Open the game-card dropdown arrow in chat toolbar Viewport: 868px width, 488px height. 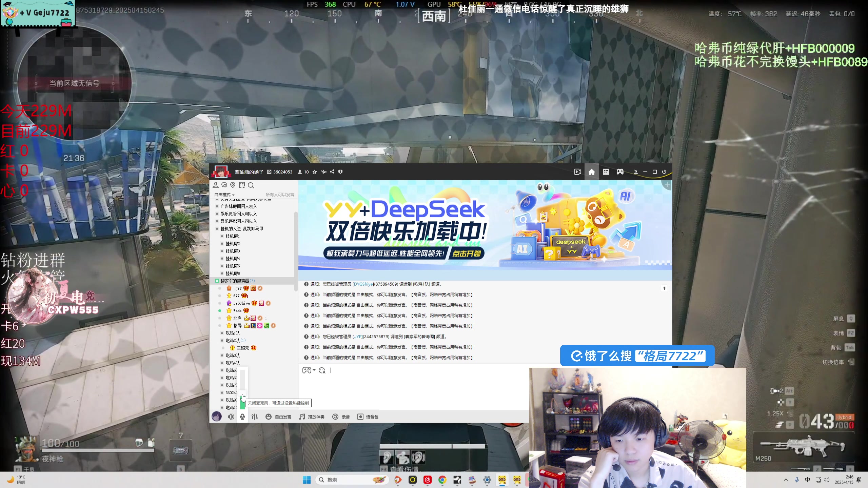coord(314,370)
